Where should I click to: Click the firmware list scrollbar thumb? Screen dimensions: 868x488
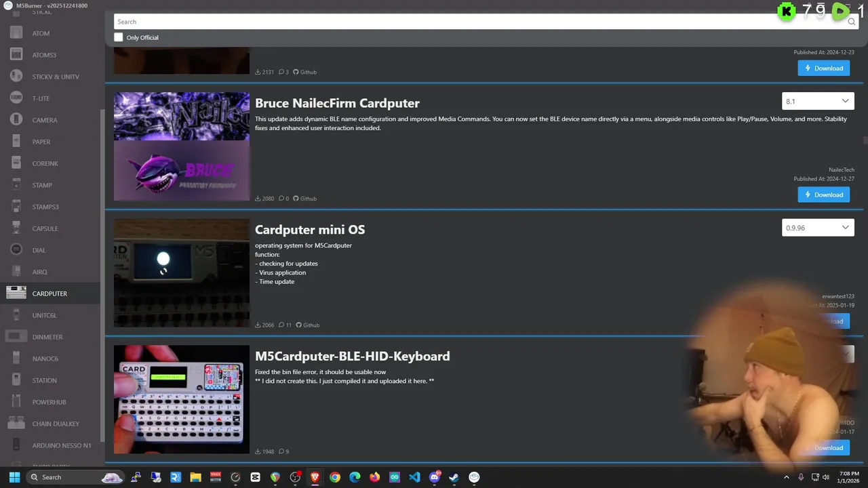[x=865, y=140]
